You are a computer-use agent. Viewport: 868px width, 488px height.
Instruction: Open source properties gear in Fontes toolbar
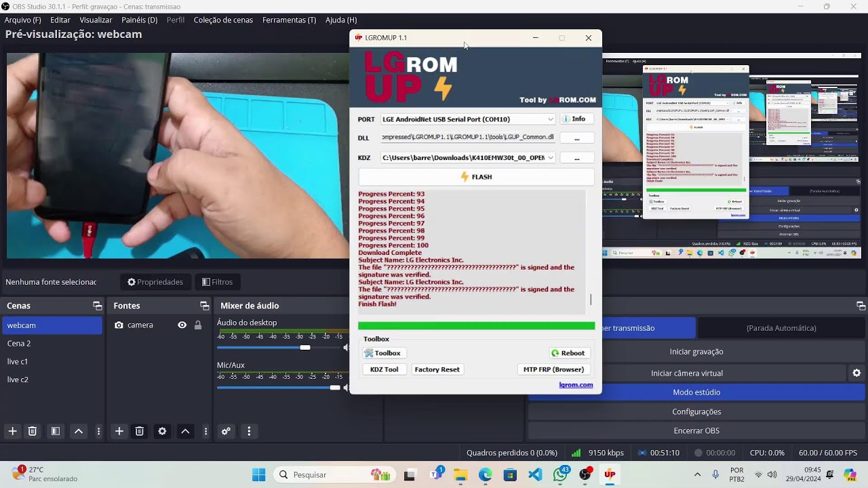[x=162, y=431]
